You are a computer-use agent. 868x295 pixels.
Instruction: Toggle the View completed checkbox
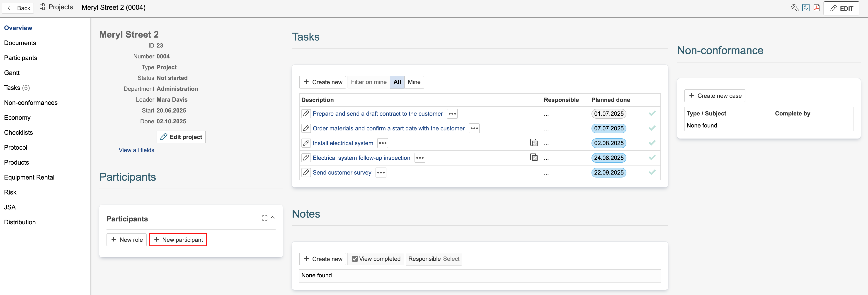(x=354, y=259)
